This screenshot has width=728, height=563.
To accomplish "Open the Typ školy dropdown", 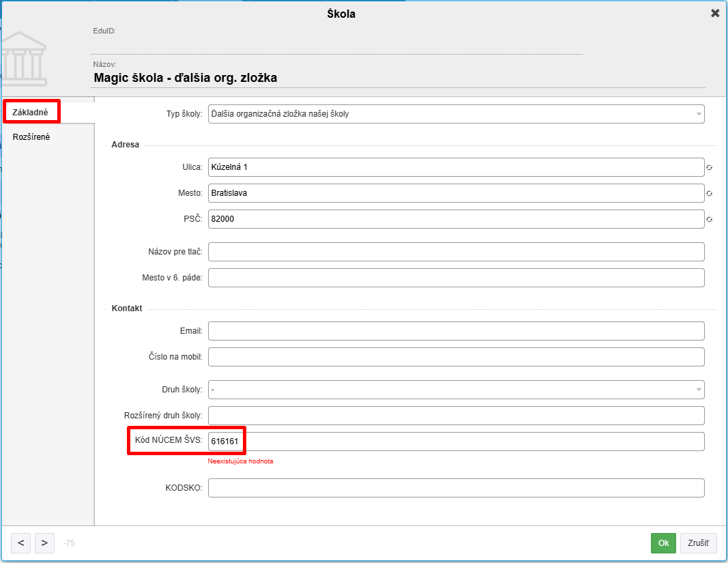I will pyautogui.click(x=456, y=114).
